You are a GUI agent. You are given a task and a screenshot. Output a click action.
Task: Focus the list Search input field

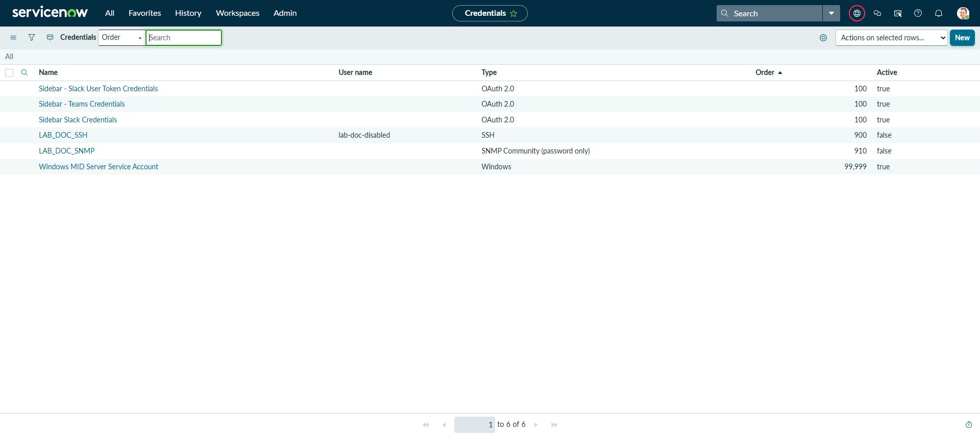[184, 38]
